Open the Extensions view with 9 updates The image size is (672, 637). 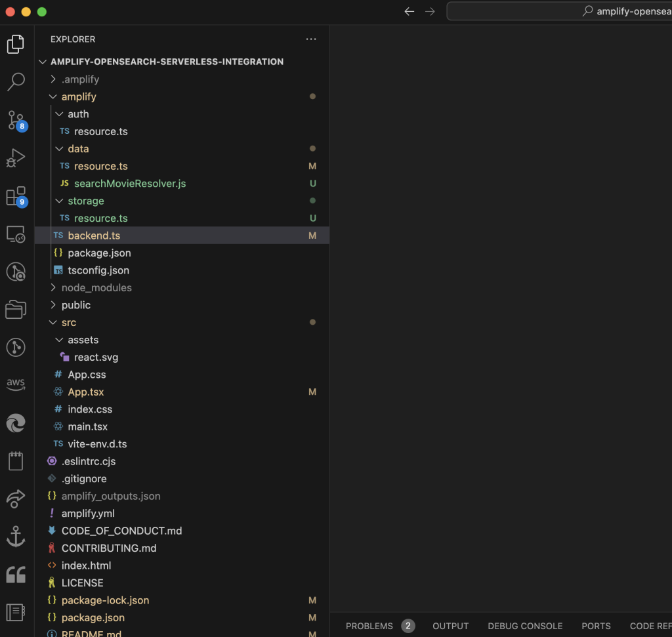pos(16,195)
